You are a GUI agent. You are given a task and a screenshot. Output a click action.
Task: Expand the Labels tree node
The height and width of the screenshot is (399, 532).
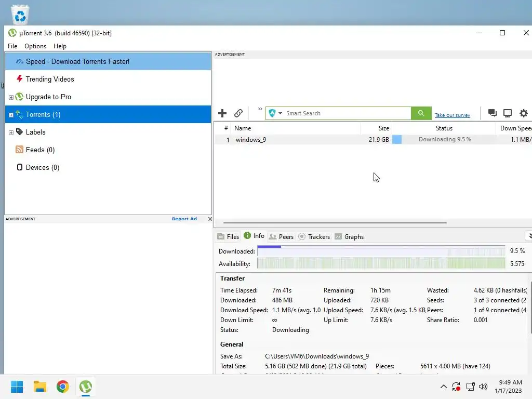click(x=11, y=132)
